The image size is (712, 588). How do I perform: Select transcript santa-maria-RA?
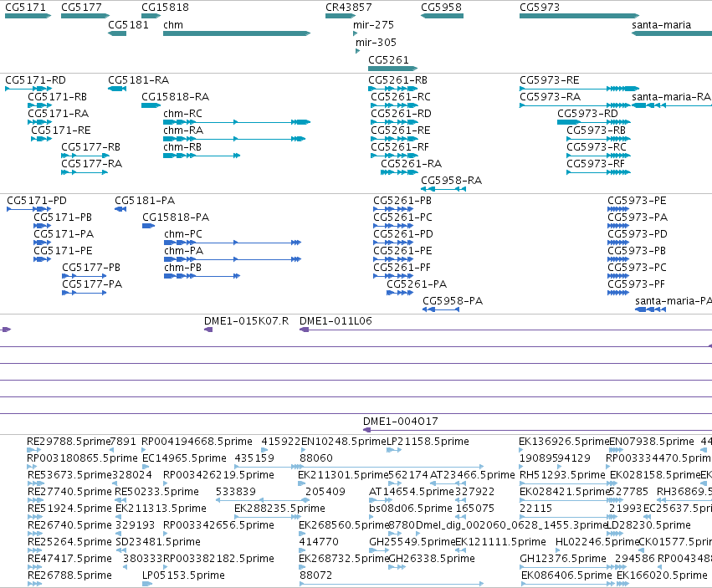[x=672, y=105]
